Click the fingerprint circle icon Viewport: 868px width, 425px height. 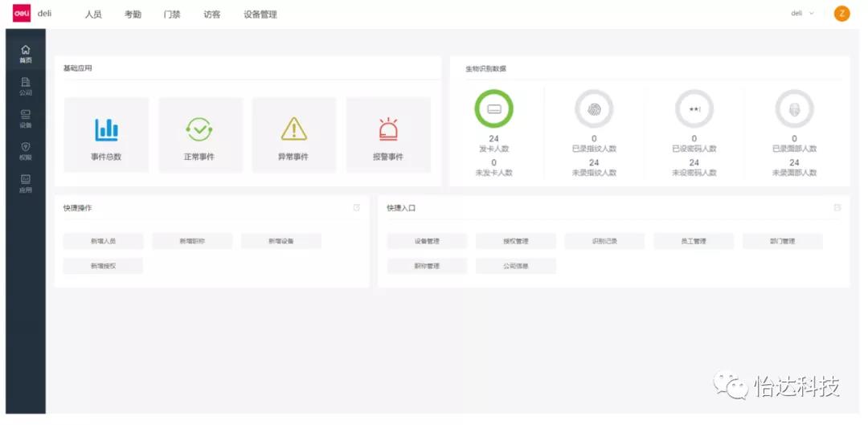pyautogui.click(x=594, y=109)
